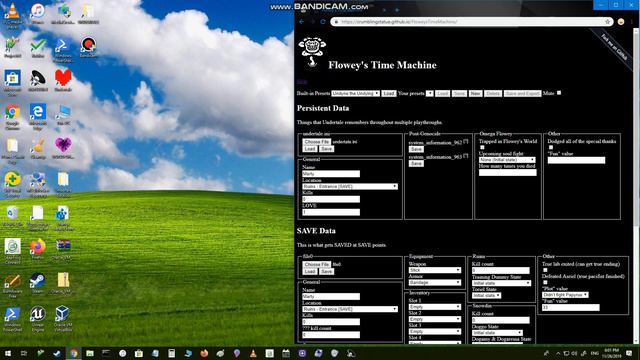The width and height of the screenshot is (640, 360).
Task: Choose File for undertale.ini
Action: pos(316,142)
